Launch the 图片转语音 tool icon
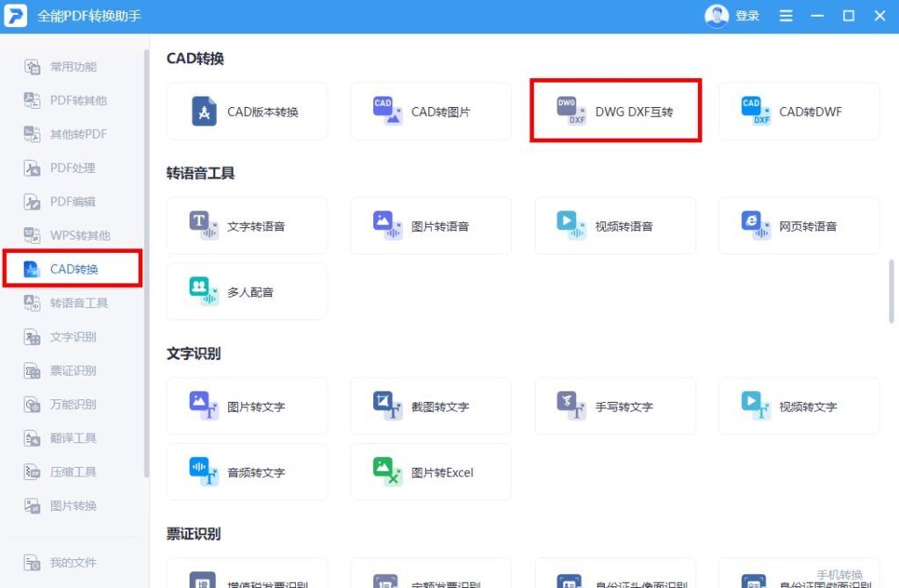The image size is (899, 588). tap(387, 226)
